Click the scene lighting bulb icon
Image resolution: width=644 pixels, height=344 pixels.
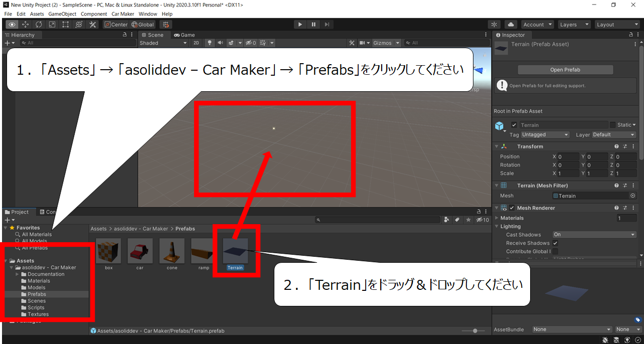(210, 43)
